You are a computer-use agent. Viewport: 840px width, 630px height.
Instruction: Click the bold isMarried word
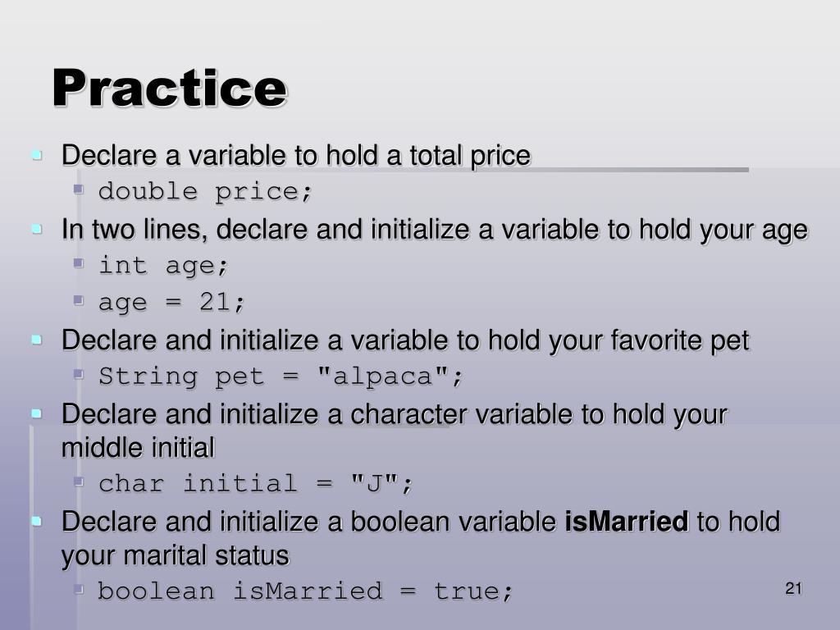(627, 521)
